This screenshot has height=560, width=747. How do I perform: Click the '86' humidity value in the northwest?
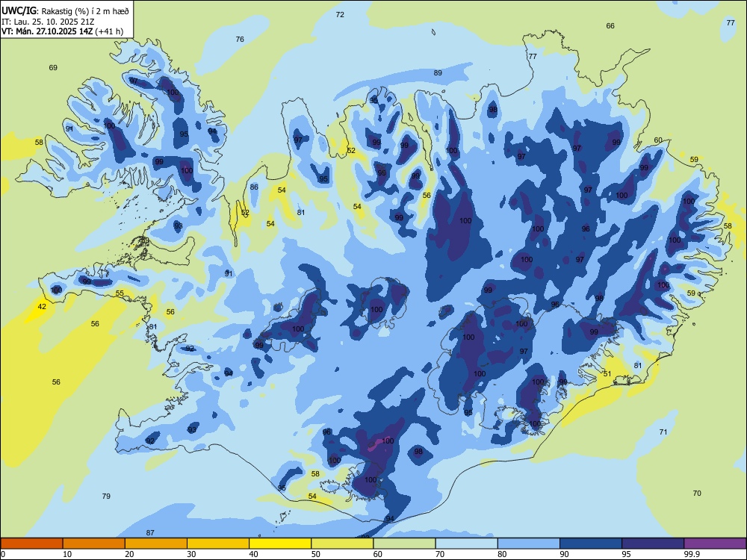click(x=254, y=187)
